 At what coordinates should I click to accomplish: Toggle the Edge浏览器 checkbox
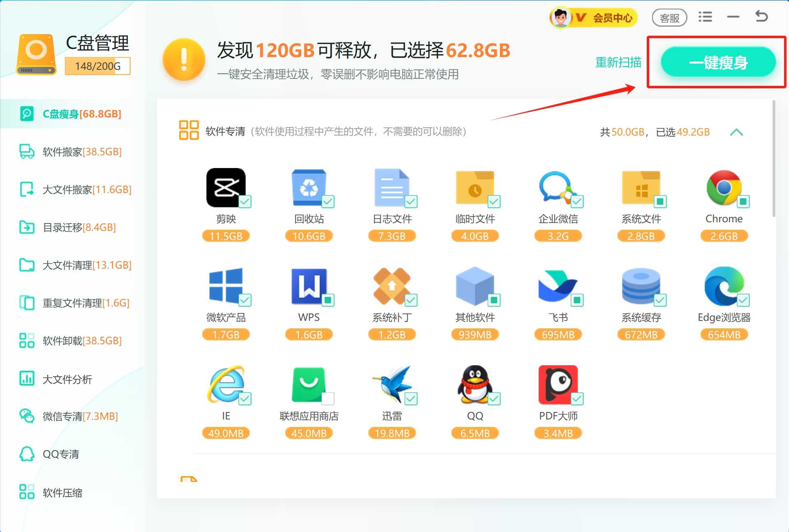tap(743, 300)
